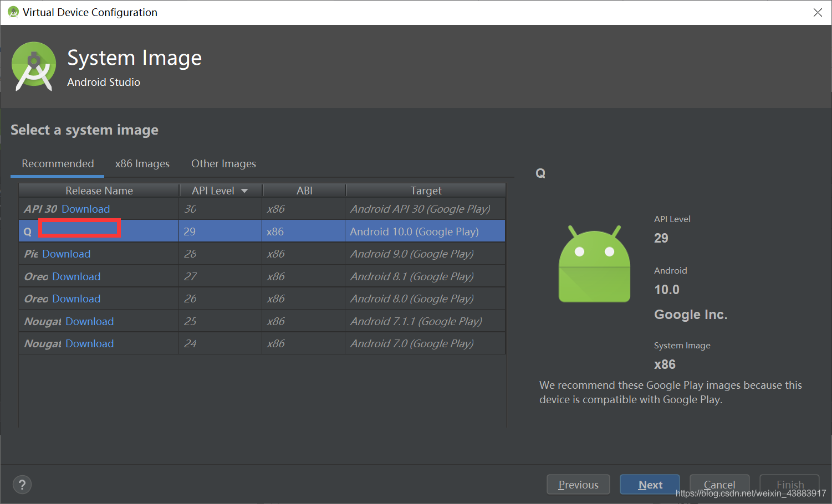The width and height of the screenshot is (832, 504).
Task: Download the API 30 system image
Action: point(86,209)
